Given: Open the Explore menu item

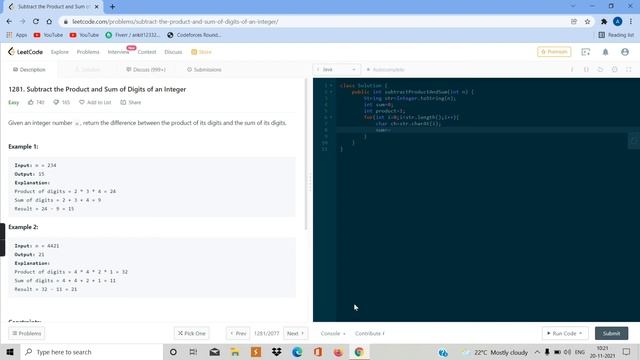Looking at the screenshot, I should point(60,52).
